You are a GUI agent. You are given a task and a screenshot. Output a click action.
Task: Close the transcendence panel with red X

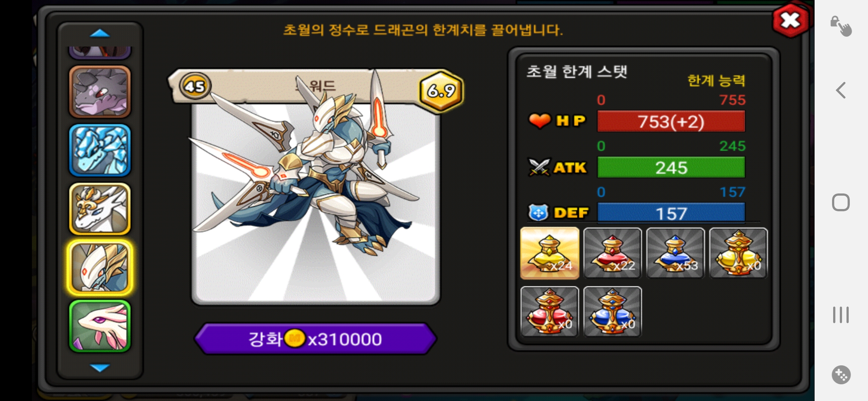790,20
